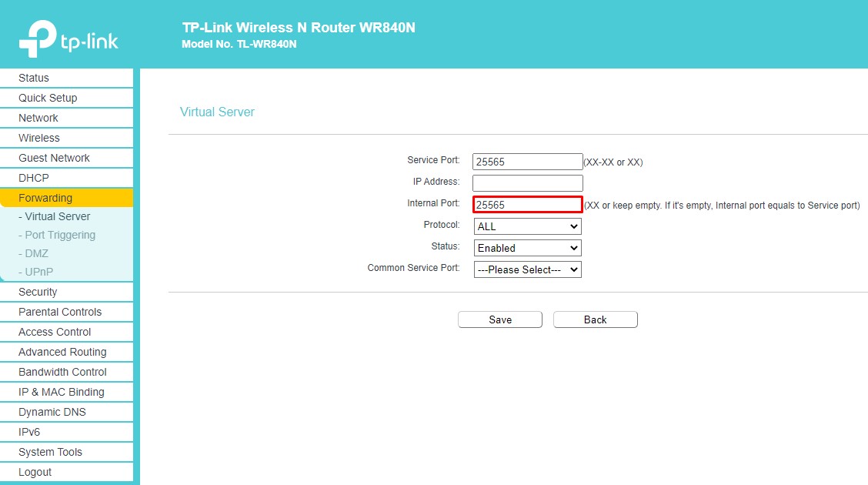Click the Back button
The width and height of the screenshot is (868, 485).
pos(595,319)
